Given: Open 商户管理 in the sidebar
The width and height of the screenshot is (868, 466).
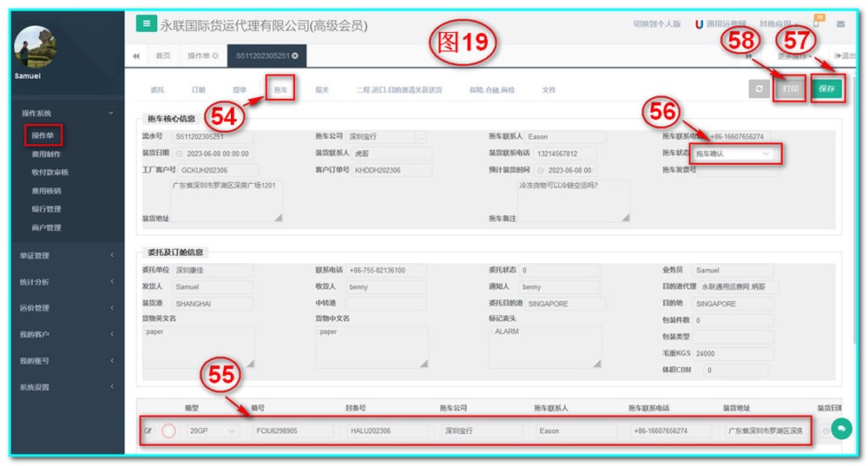Looking at the screenshot, I should (x=47, y=227).
